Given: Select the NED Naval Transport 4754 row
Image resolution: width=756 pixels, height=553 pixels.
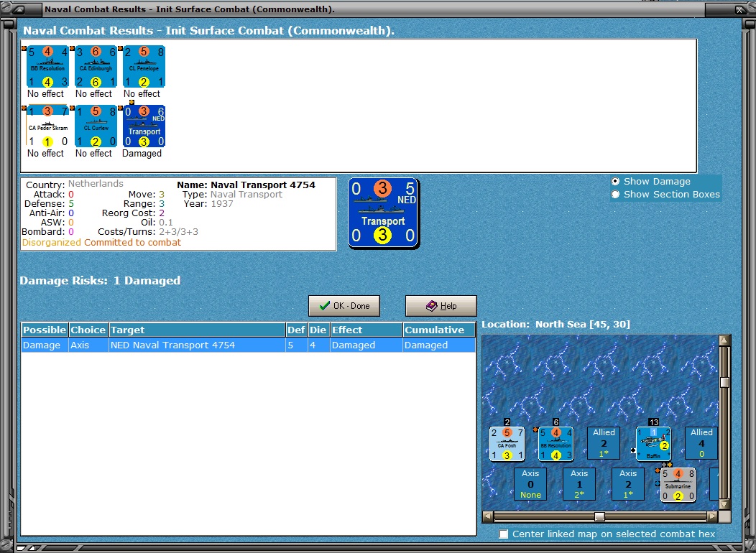Looking at the screenshot, I should [x=249, y=345].
